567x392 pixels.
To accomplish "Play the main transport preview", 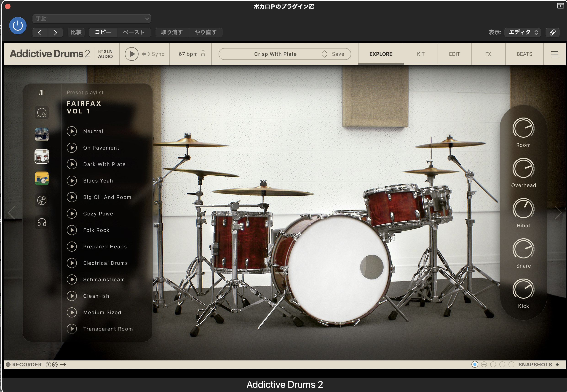I will (132, 54).
